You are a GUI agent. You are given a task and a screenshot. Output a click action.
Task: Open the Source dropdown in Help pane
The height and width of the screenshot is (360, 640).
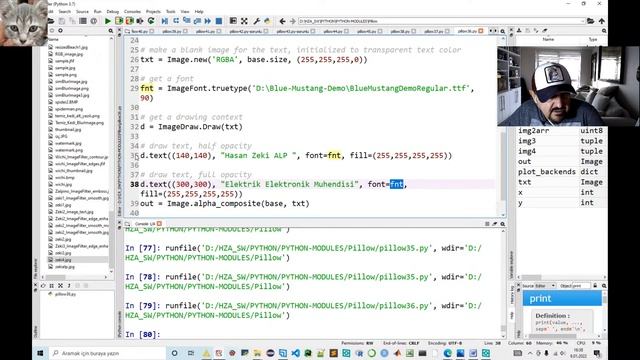pos(545,286)
